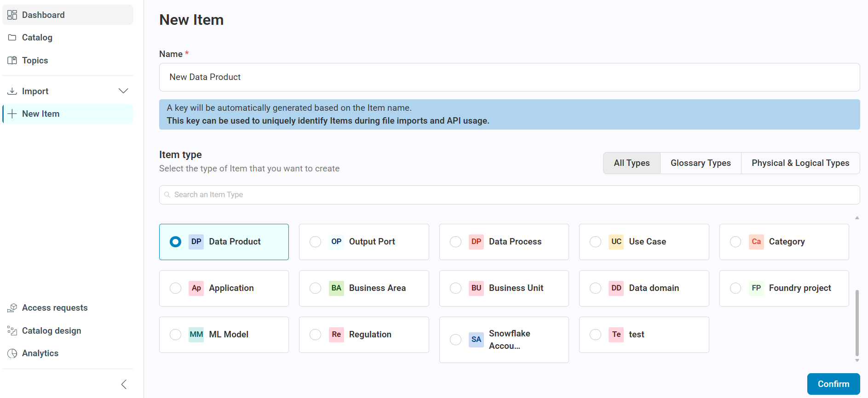
Task: Select the Output Port radio button
Action: click(315, 242)
